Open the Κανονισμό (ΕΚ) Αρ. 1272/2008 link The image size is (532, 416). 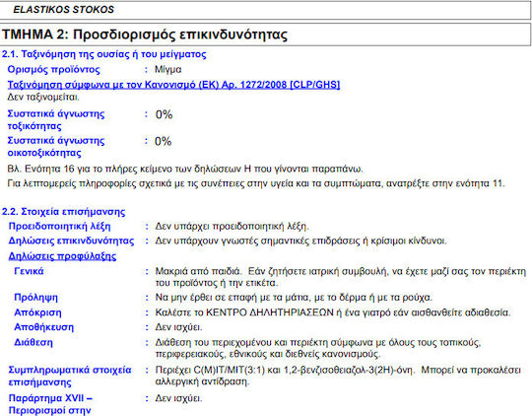tap(173, 85)
